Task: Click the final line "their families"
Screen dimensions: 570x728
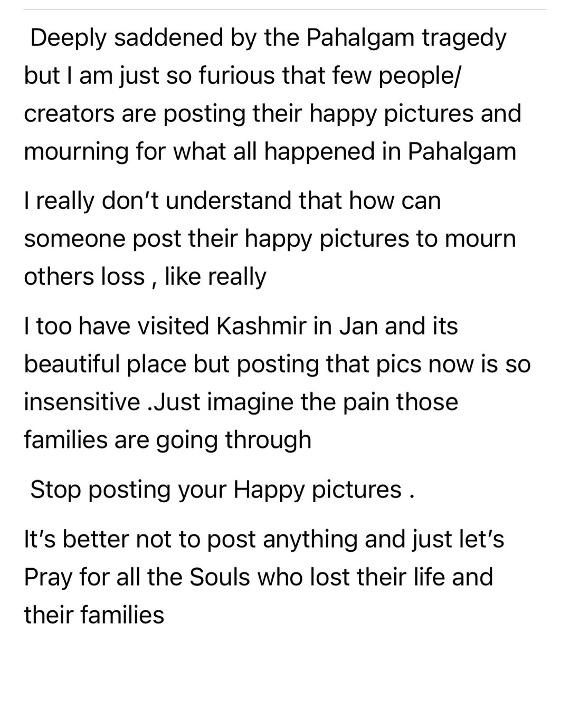Action: (x=94, y=615)
